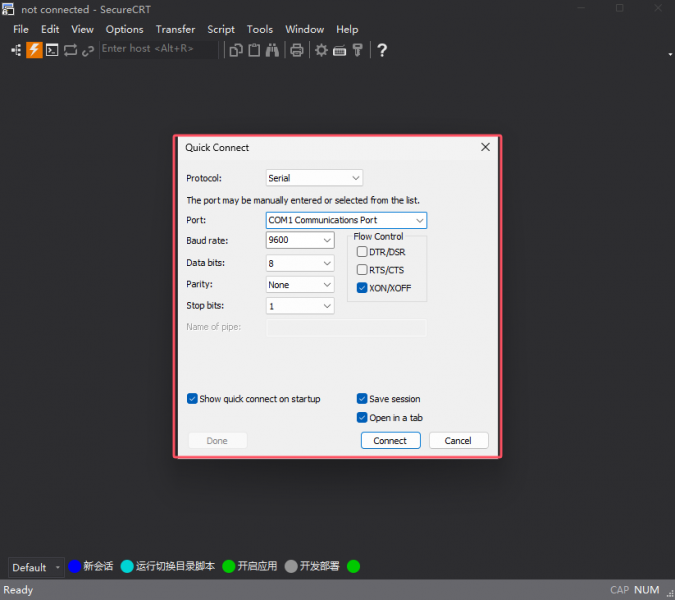Open the Edit menu

tap(50, 29)
